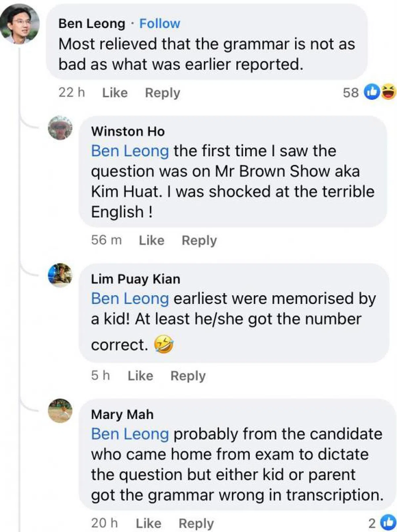Reply to Ben Leong's top comment
This screenshot has width=397, height=532.
coord(162,93)
